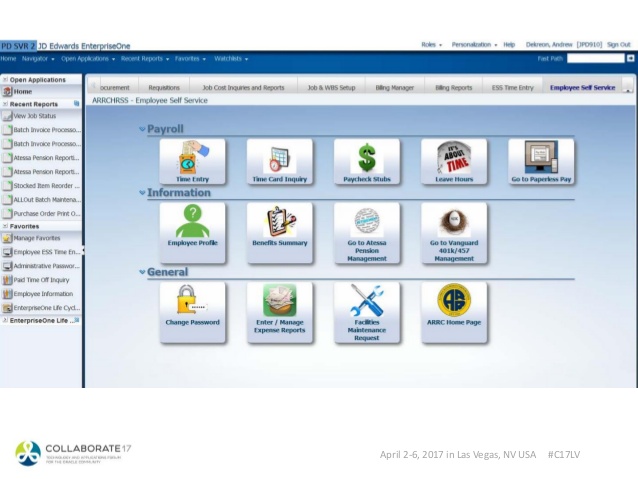Click the Manage Favorites star icon

[x=7, y=238]
